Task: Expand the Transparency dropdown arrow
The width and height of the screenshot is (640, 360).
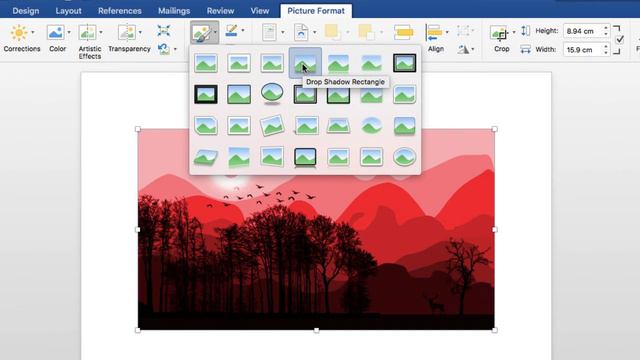Action: pos(140,32)
